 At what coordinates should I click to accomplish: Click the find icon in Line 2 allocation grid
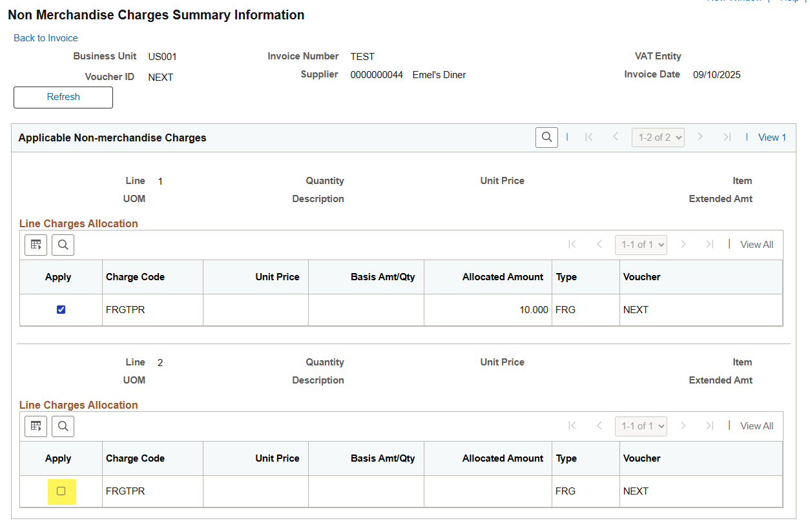tap(63, 426)
